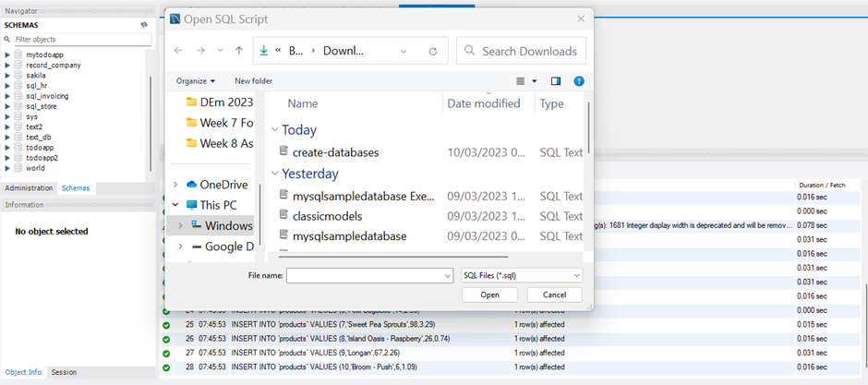Select mysqlsampledatabase Exe... file
868x385 pixels.
pos(364,196)
